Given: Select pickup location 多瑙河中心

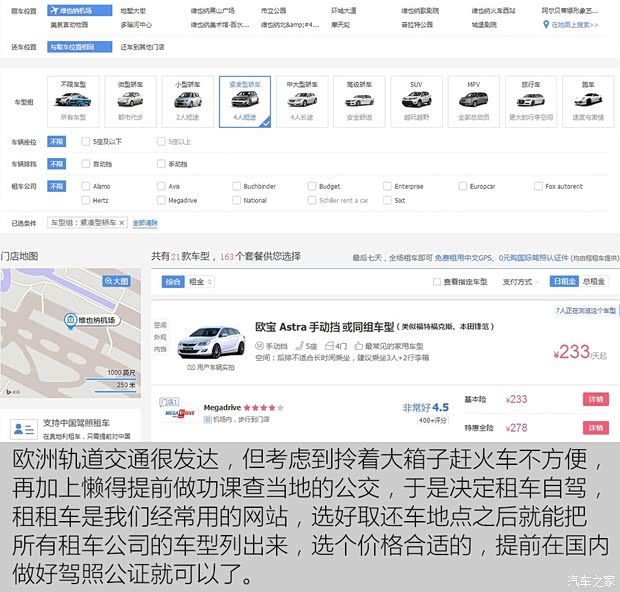Looking at the screenshot, I should coord(136,25).
